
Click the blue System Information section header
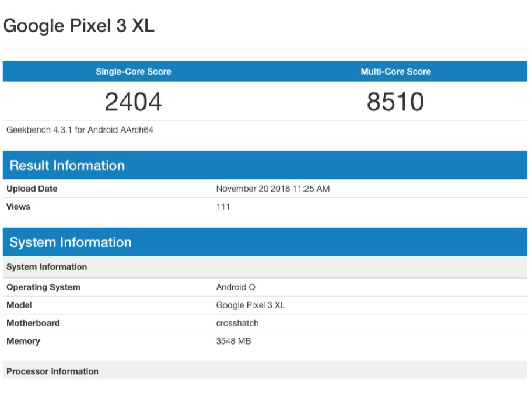(71, 242)
